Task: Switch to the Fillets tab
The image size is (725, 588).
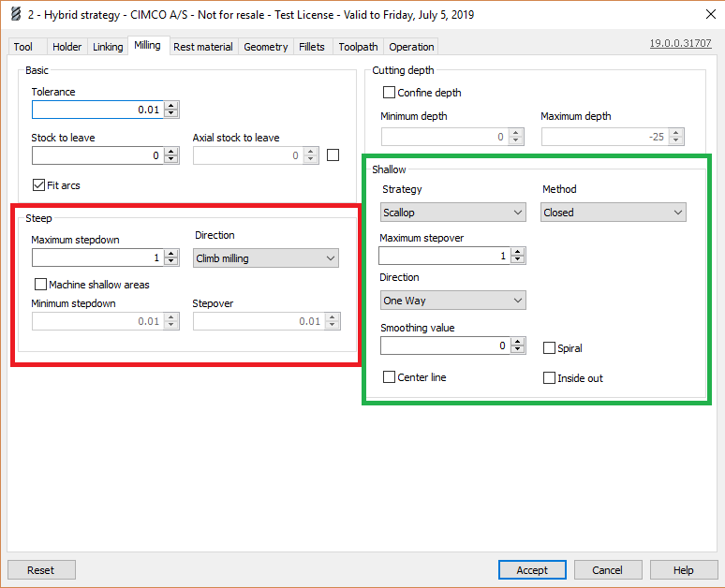Action: point(312,47)
